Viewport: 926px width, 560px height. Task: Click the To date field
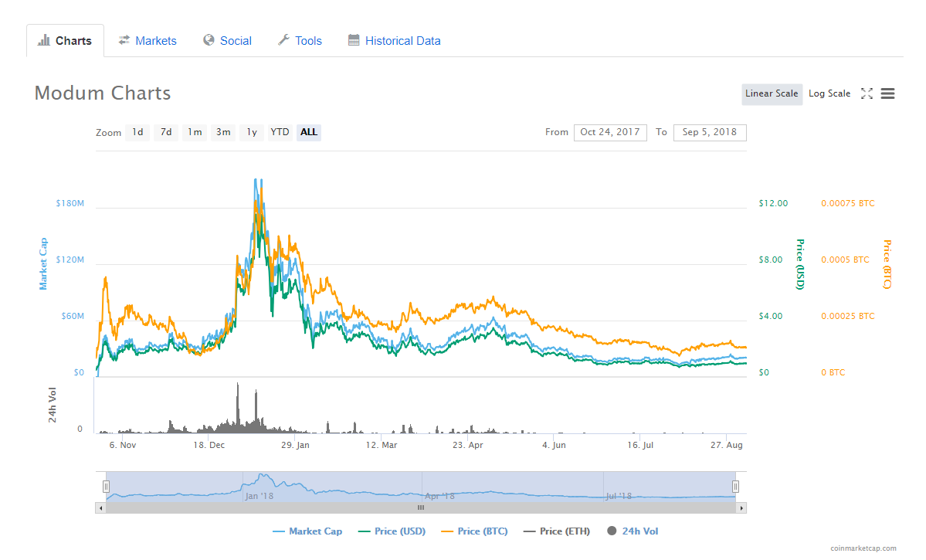click(709, 132)
